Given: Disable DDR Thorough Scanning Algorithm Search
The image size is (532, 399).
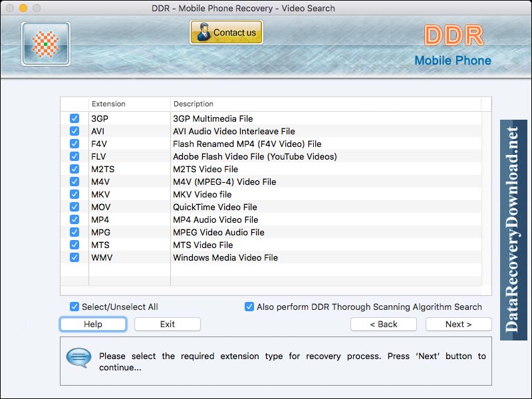Looking at the screenshot, I should (x=249, y=307).
